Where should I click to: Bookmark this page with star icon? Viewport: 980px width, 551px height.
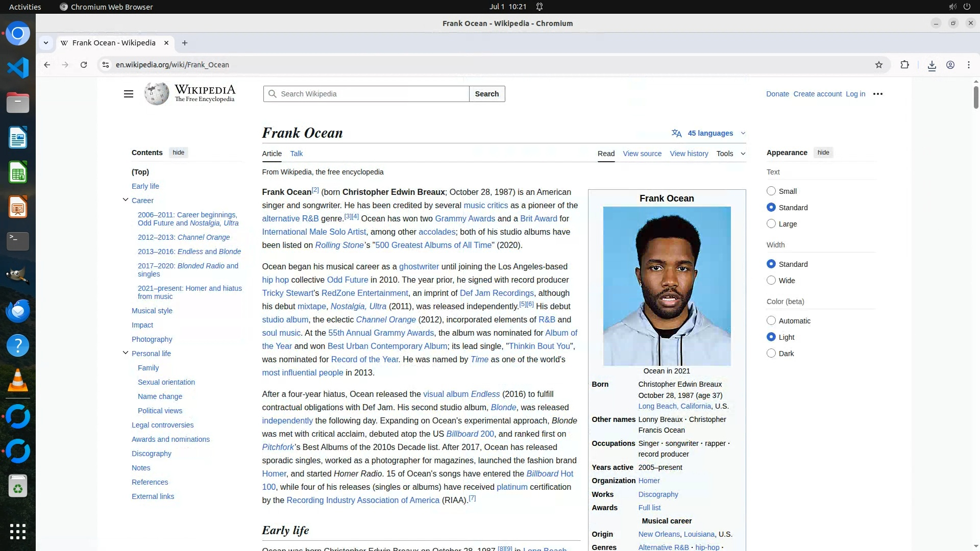878,65
